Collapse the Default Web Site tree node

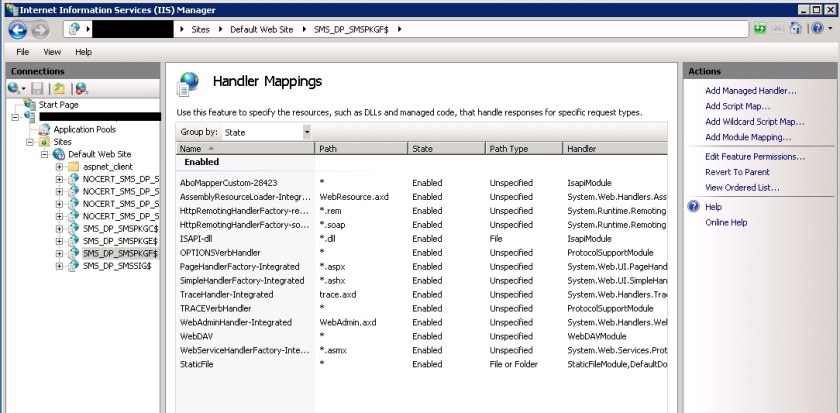point(46,154)
